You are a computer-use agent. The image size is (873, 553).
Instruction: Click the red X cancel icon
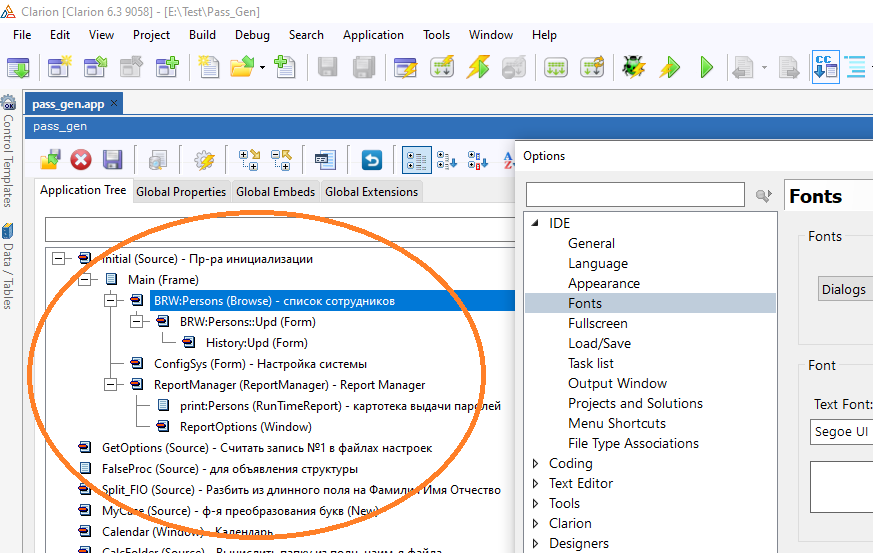tap(81, 160)
